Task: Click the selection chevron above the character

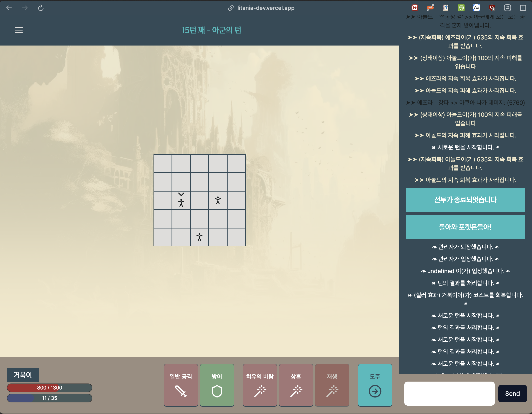Action: coord(181,194)
